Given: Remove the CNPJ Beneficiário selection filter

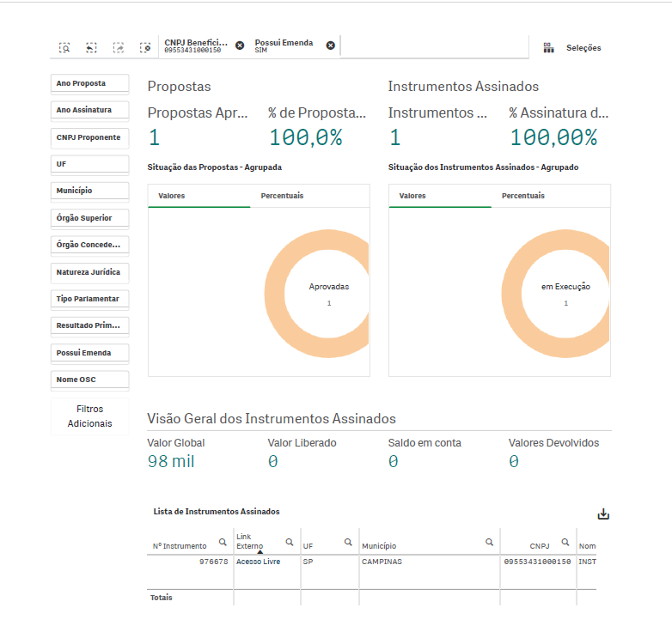Looking at the screenshot, I should click(x=240, y=46).
